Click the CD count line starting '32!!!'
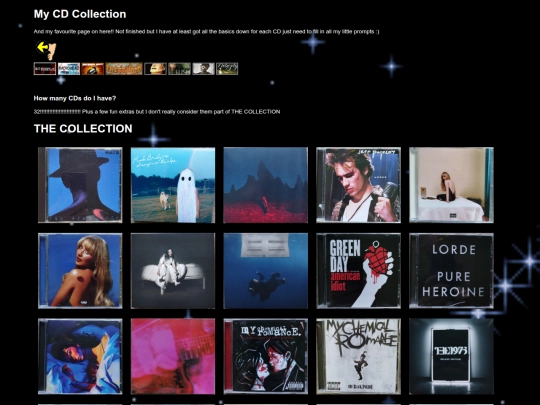This screenshot has height=405, width=540. (157, 112)
